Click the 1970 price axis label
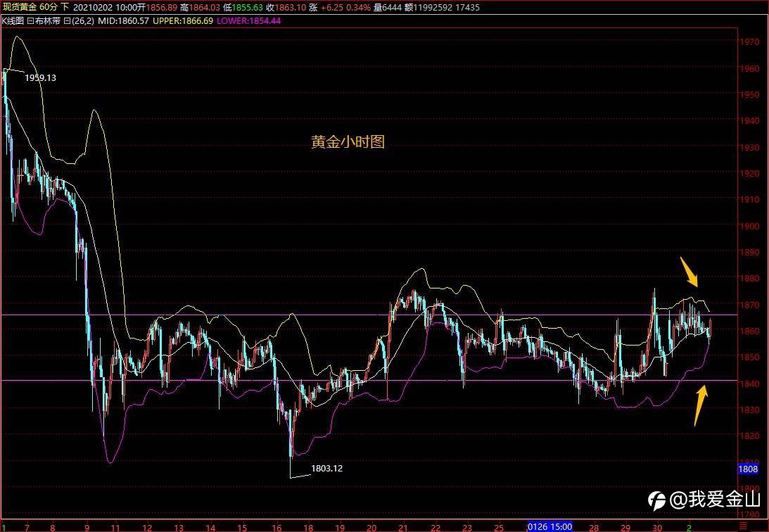The width and height of the screenshot is (769, 532). 750,42
